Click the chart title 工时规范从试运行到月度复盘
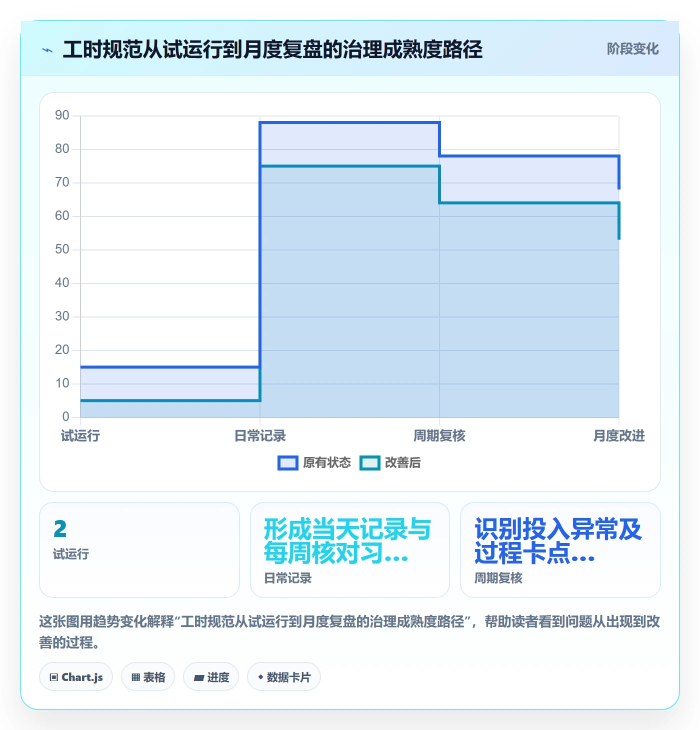 pyautogui.click(x=272, y=49)
